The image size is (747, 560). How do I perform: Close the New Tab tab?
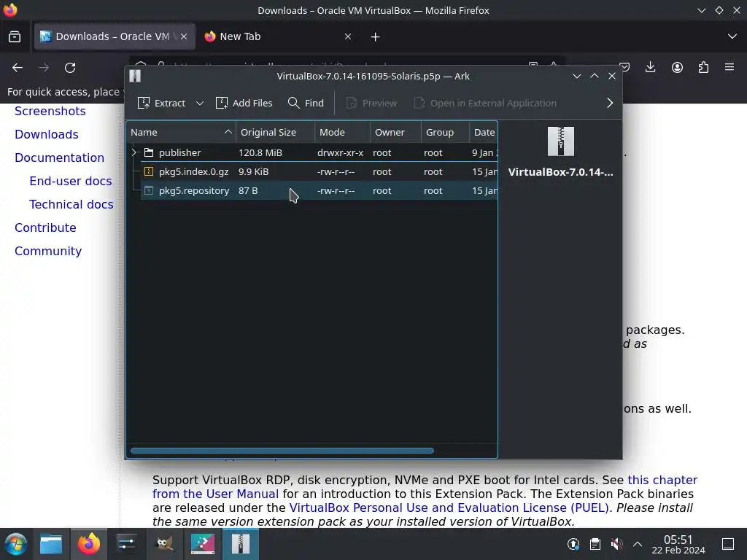tap(348, 36)
